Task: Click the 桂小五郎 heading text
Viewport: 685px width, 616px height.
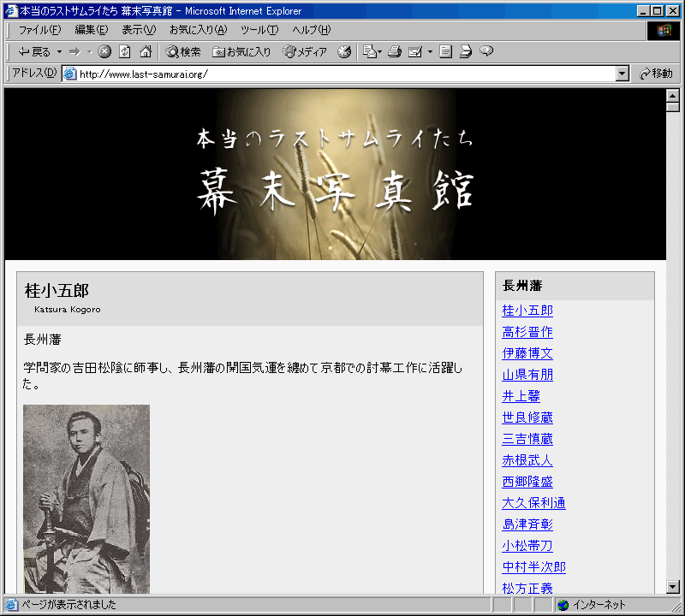Action: pyautogui.click(x=57, y=291)
